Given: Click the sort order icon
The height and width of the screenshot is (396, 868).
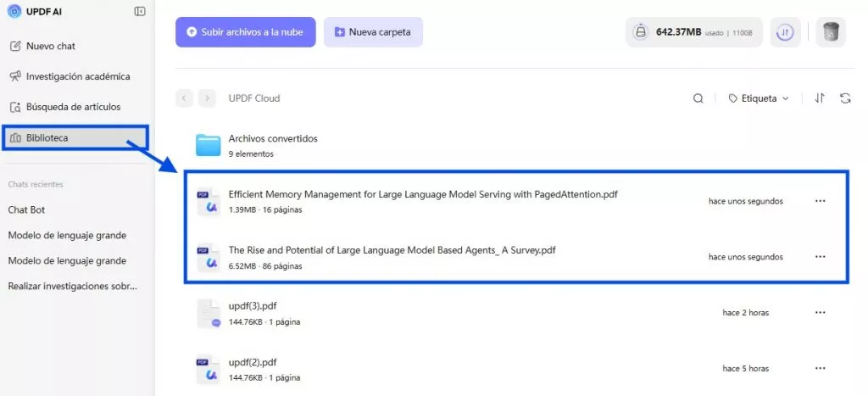Looking at the screenshot, I should pyautogui.click(x=819, y=98).
